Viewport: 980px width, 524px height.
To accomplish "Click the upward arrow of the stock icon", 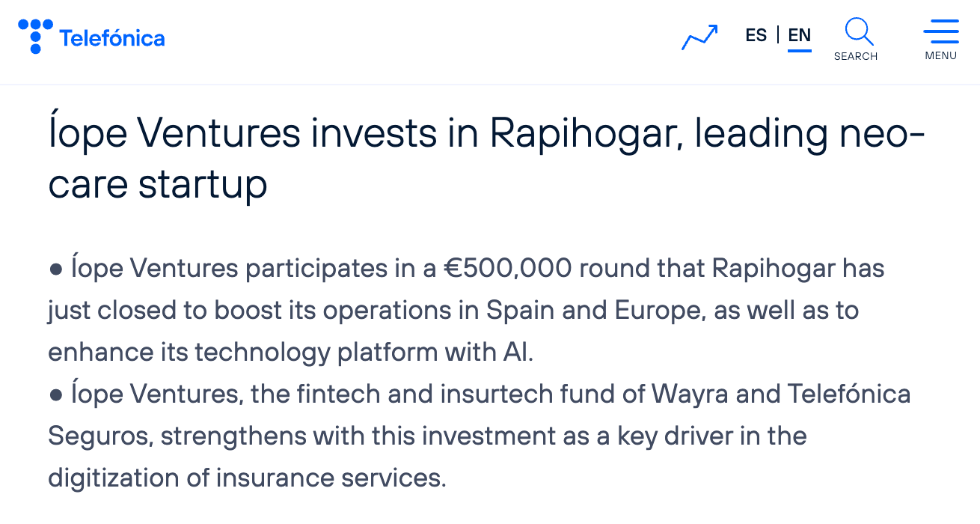I will (x=712, y=28).
